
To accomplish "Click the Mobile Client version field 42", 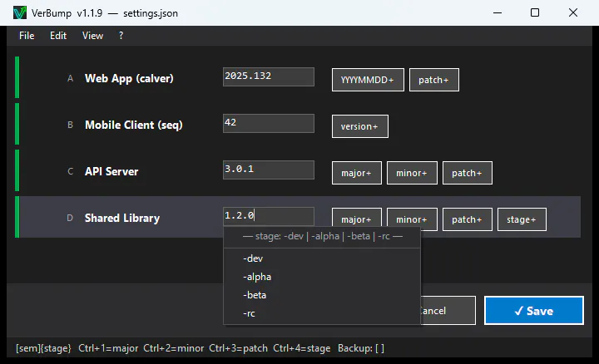I will (269, 123).
